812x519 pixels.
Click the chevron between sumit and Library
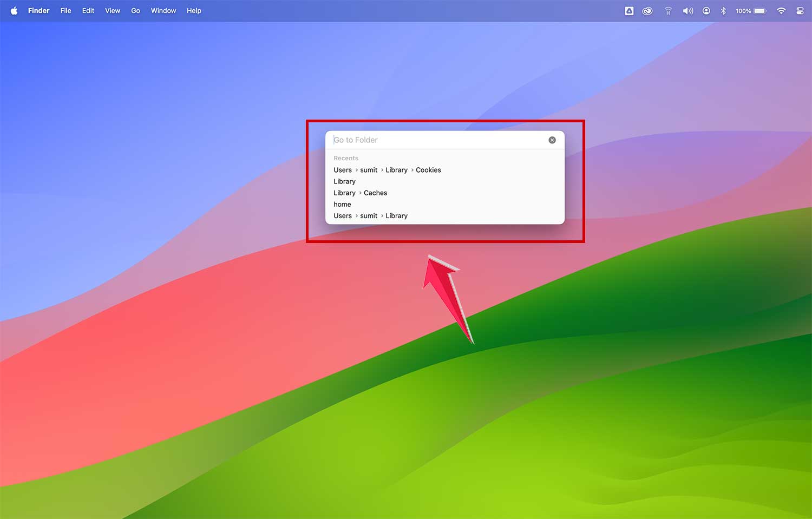tap(381, 170)
